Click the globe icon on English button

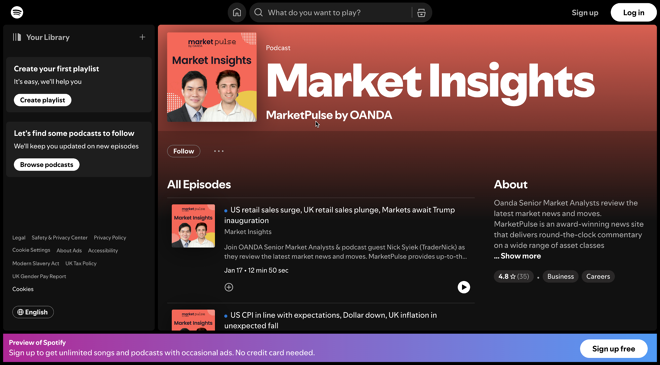[x=20, y=312]
